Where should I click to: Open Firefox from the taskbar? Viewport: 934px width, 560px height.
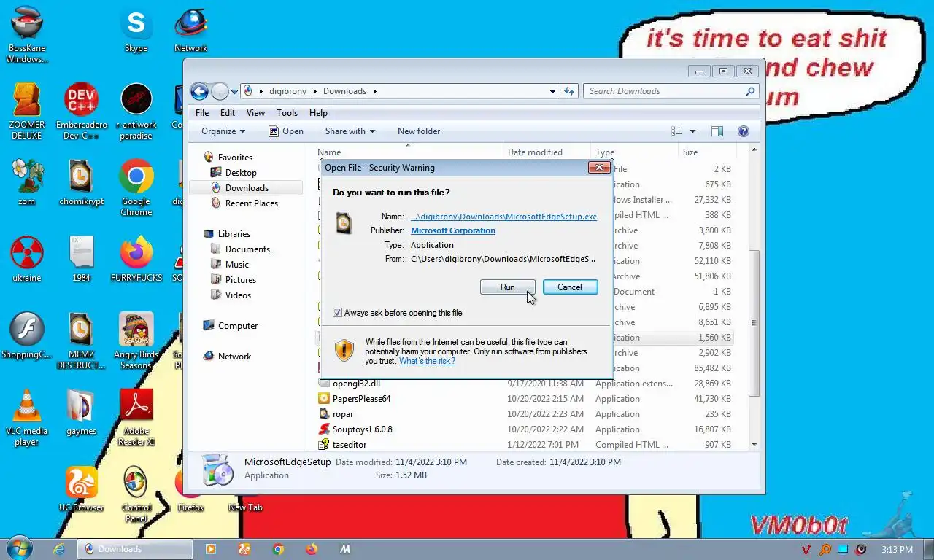pyautogui.click(x=312, y=549)
